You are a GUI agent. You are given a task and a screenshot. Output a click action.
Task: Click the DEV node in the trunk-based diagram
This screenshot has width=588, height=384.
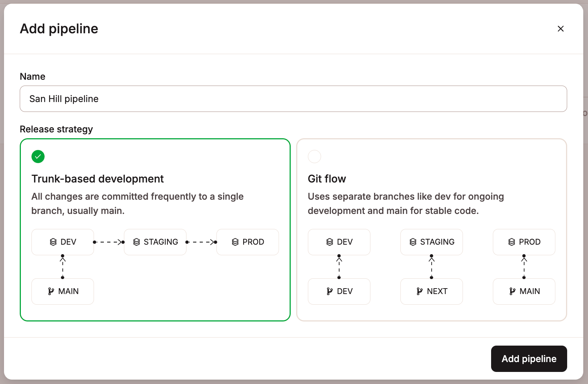pyautogui.click(x=63, y=242)
